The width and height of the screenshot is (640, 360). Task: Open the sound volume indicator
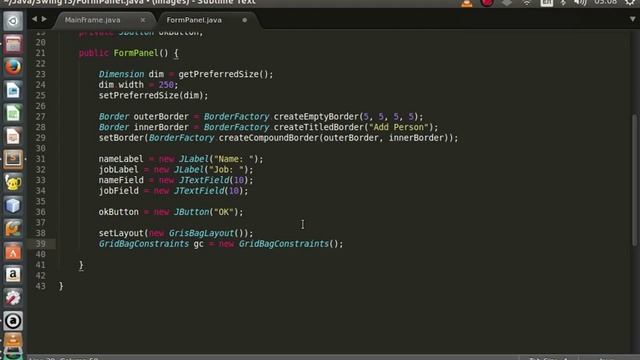[580, 3]
